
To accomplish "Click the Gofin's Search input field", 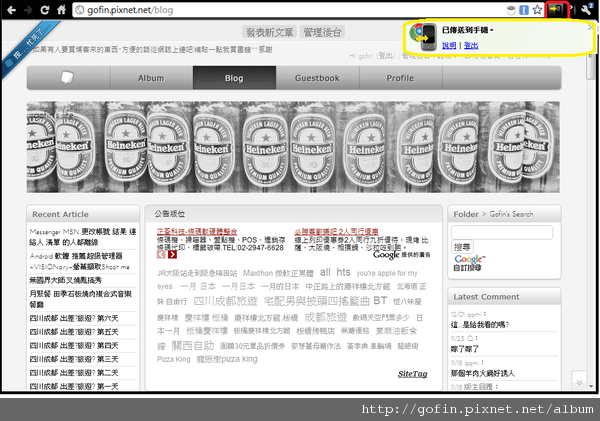I will 502,232.
